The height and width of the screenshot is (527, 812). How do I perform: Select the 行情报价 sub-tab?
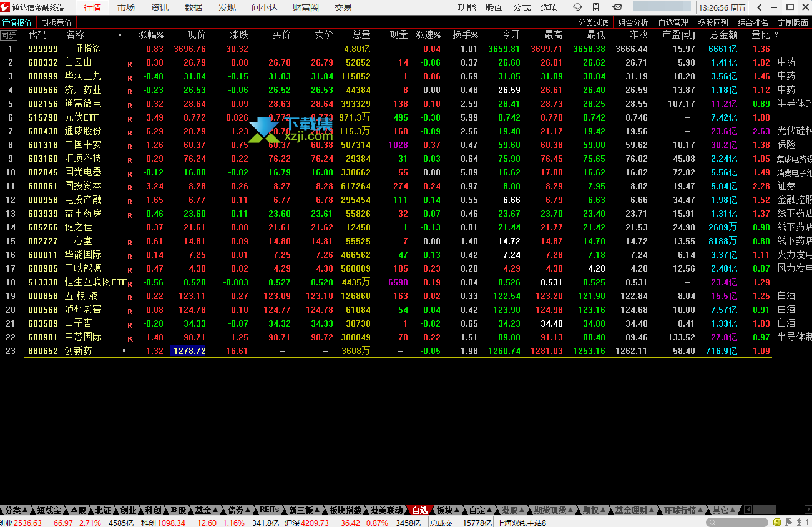pos(17,22)
